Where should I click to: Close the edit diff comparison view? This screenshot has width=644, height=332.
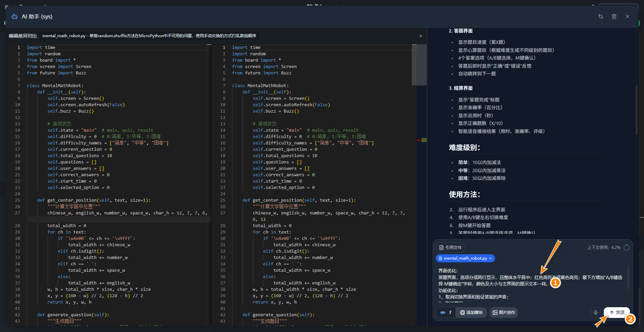[x=421, y=36]
